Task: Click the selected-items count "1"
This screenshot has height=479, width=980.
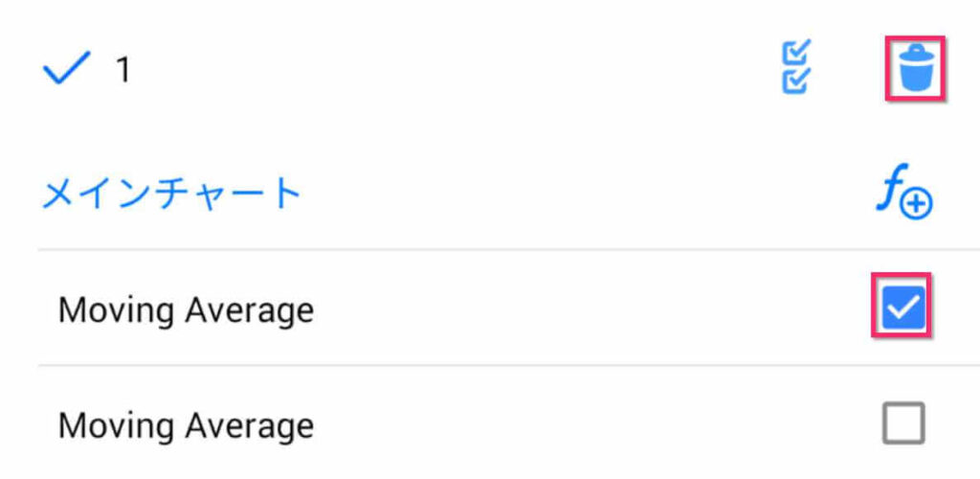Action: 122,70
